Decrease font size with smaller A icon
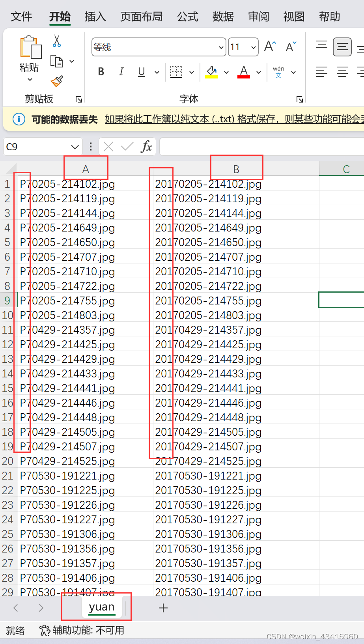Viewport: 364px width, 644px height. 291,47
